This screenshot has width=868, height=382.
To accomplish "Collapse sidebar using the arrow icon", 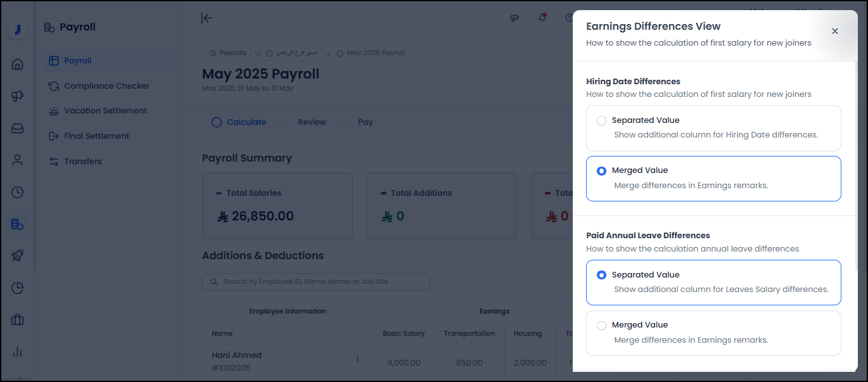I will pos(207,18).
